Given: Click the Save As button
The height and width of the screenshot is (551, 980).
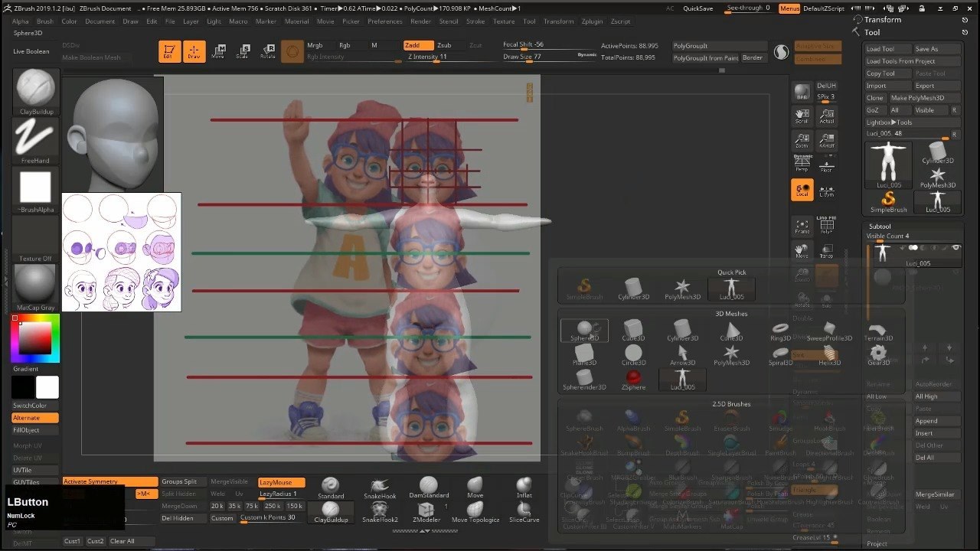Looking at the screenshot, I should [x=936, y=49].
